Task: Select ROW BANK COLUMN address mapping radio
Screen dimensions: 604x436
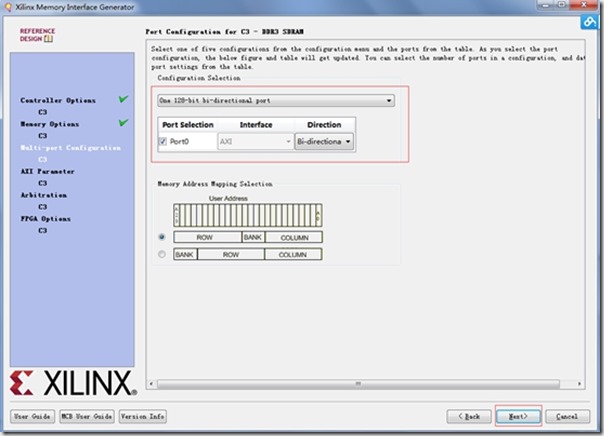Action: click(x=162, y=237)
